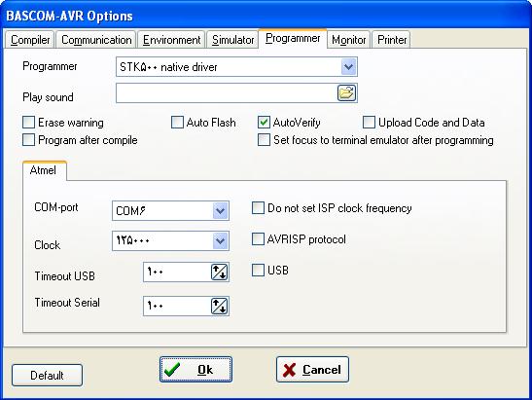
Task: Expand the Clock frequency dropdown
Action: pos(220,241)
